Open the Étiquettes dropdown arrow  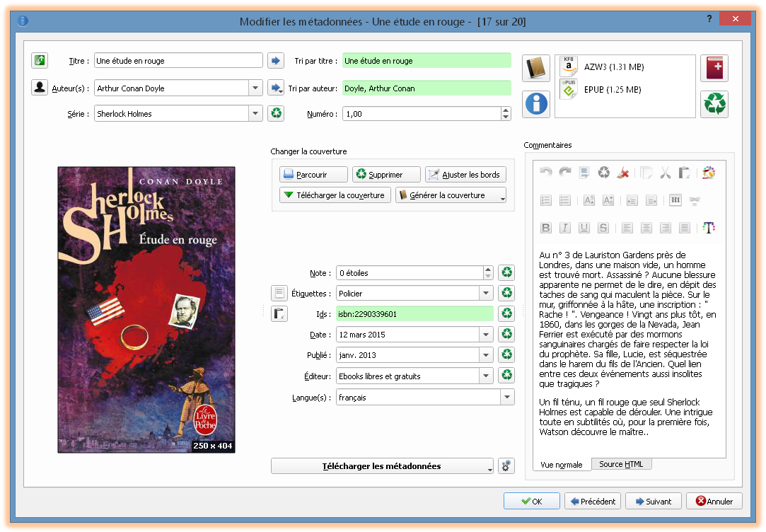pyautogui.click(x=486, y=293)
